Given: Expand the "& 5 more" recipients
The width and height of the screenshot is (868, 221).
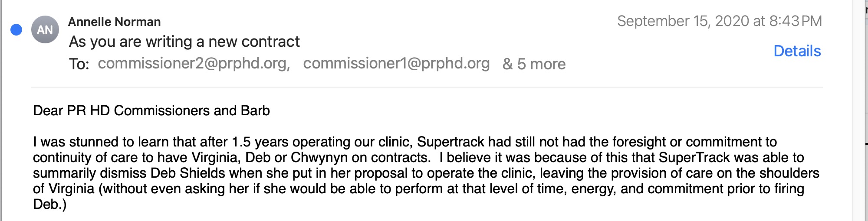Looking at the screenshot, I should 534,64.
